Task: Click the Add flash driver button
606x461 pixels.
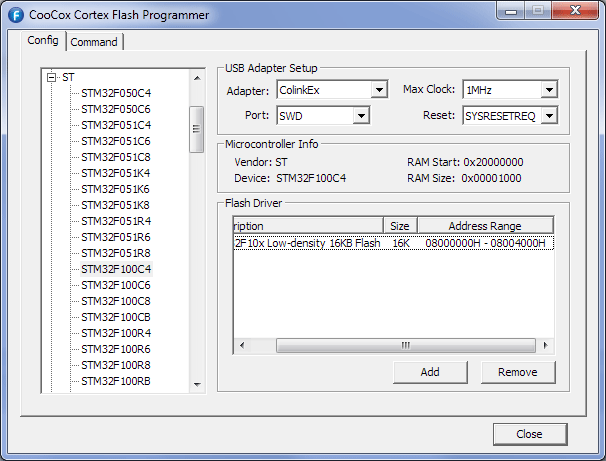Action: point(430,372)
